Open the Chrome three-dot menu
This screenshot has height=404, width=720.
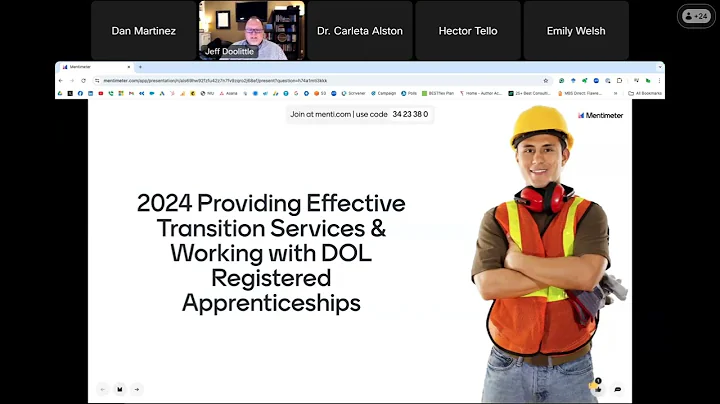click(659, 80)
